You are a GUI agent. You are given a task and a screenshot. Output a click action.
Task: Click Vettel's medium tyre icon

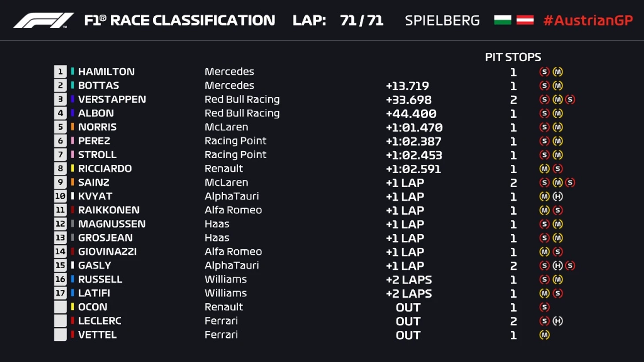544,335
